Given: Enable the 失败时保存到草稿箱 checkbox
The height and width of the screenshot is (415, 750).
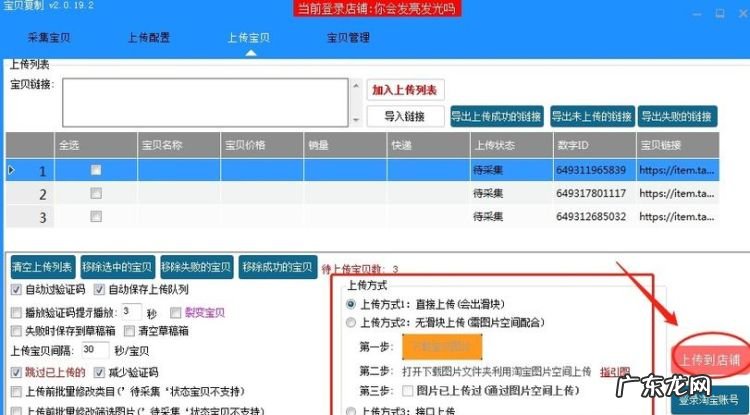Looking at the screenshot, I should tap(16, 330).
